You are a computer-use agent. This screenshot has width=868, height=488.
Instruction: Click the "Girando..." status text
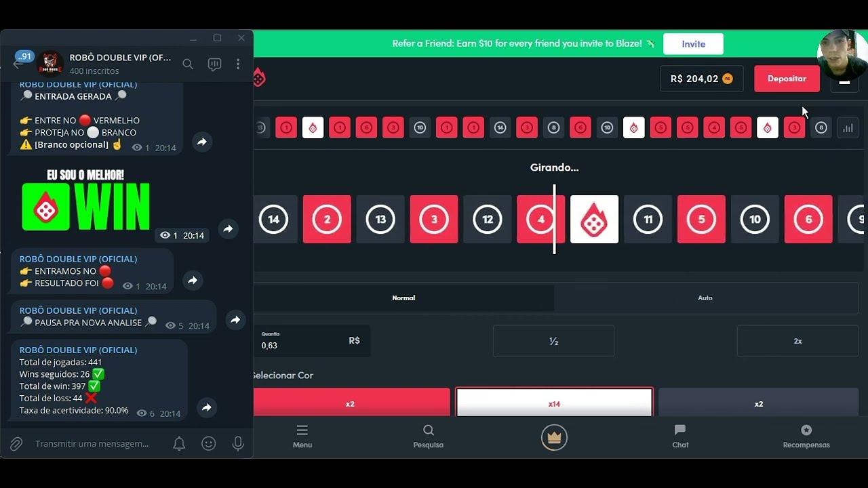click(x=554, y=167)
